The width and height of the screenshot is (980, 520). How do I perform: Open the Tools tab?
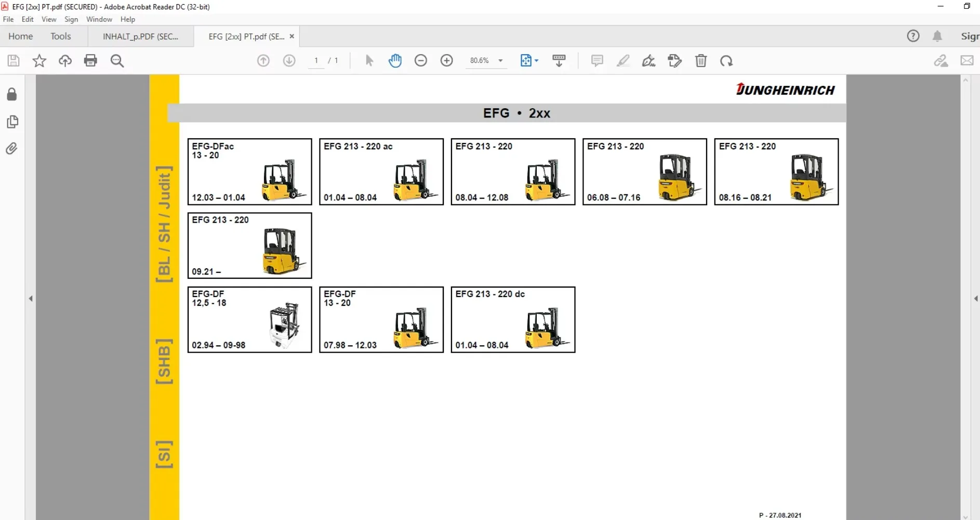[x=61, y=36]
